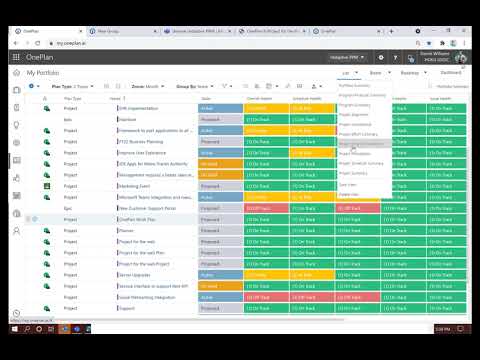Reload the page in the browser
Screen dimensions: 480x360
[x=38, y=43]
